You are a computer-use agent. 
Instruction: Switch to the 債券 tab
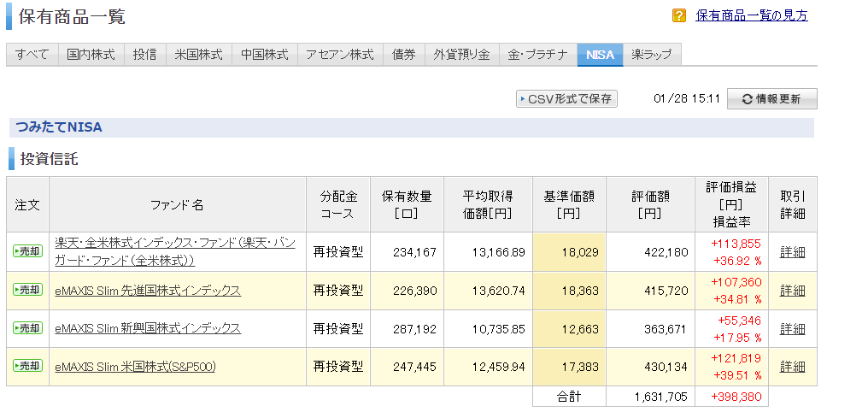[403, 54]
